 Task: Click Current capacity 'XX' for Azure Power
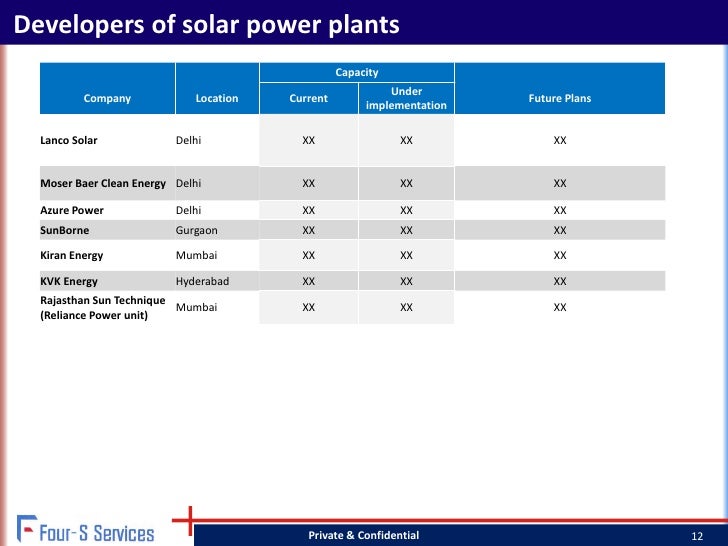coord(309,210)
